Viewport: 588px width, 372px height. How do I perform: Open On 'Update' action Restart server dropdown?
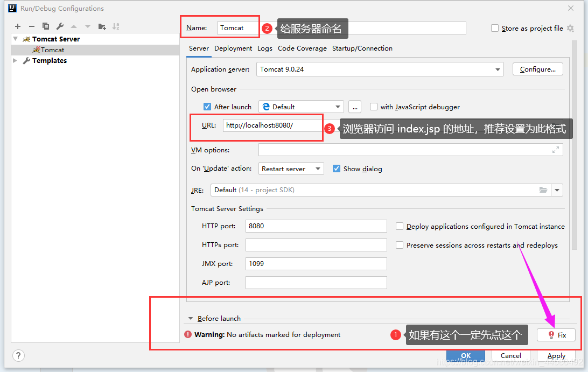click(291, 169)
